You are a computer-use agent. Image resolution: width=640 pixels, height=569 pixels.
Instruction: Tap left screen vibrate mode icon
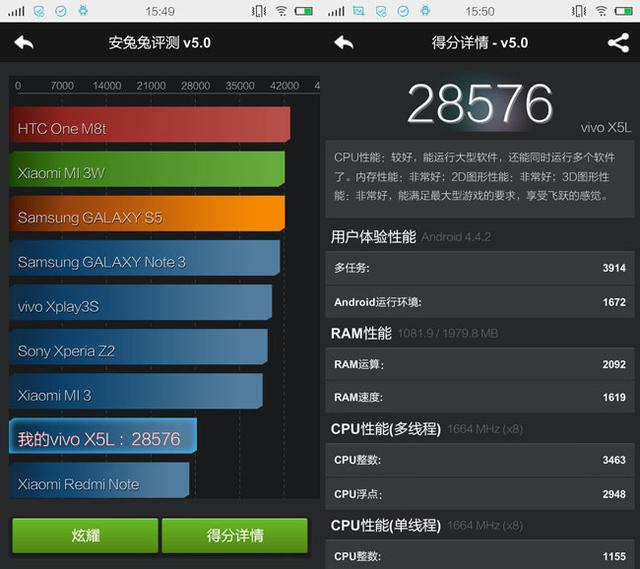[x=259, y=11]
